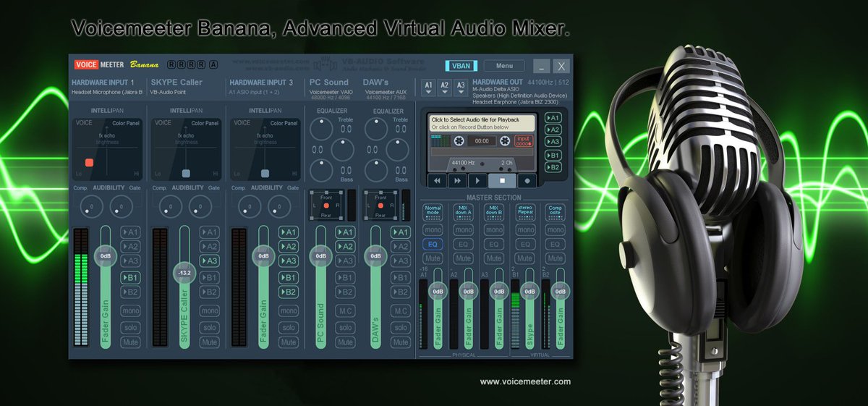The width and height of the screenshot is (868, 406).
Task: Click the DAW's Treble equalizer knob
Action: pyautogui.click(x=376, y=129)
